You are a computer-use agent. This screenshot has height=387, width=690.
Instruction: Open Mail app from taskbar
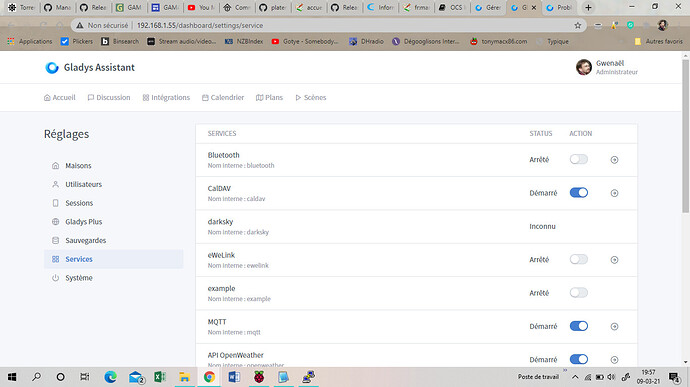tap(136, 377)
